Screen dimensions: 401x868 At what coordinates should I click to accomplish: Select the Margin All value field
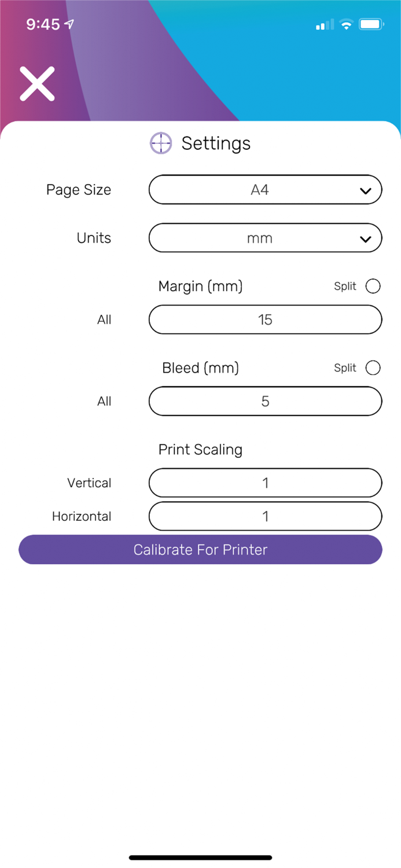tap(265, 320)
